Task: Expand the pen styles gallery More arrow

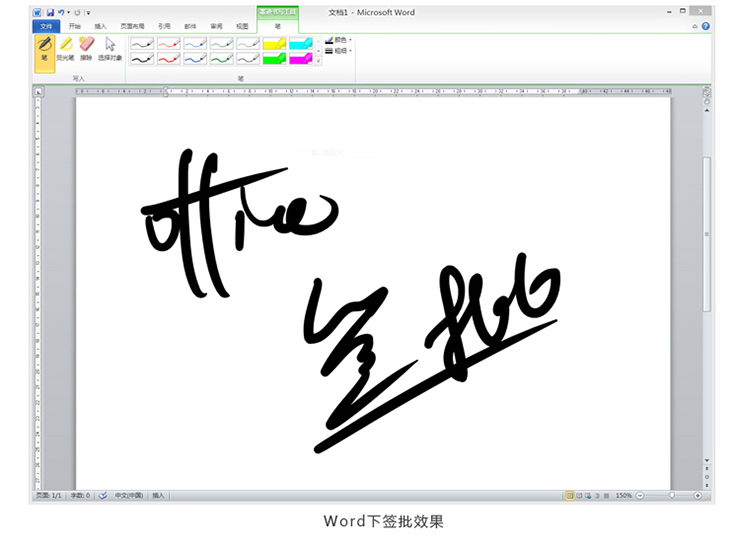Action: point(318,62)
